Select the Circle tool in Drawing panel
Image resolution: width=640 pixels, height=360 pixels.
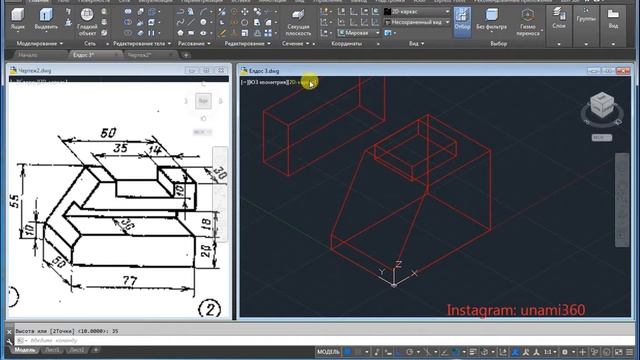click(203, 22)
